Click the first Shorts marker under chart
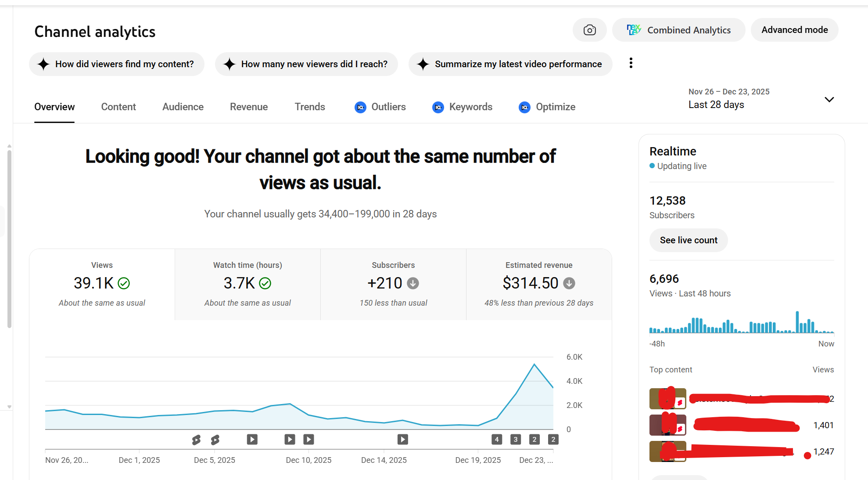 pos(196,440)
